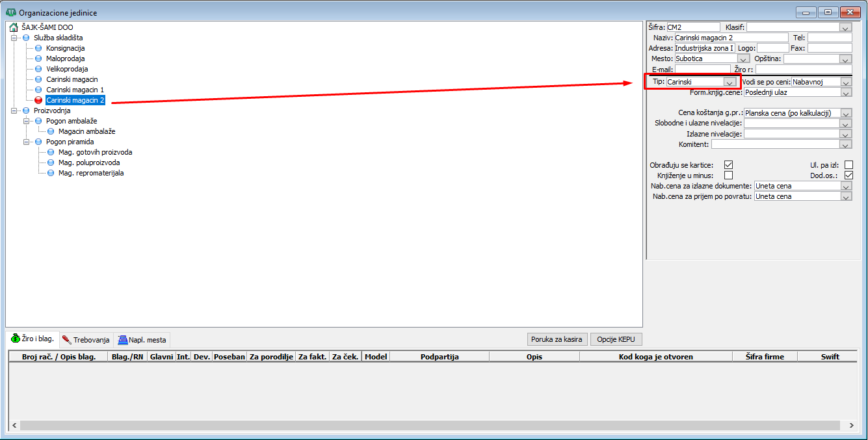
Task: Open the Tip dropdown showing Carinski
Action: coord(730,82)
